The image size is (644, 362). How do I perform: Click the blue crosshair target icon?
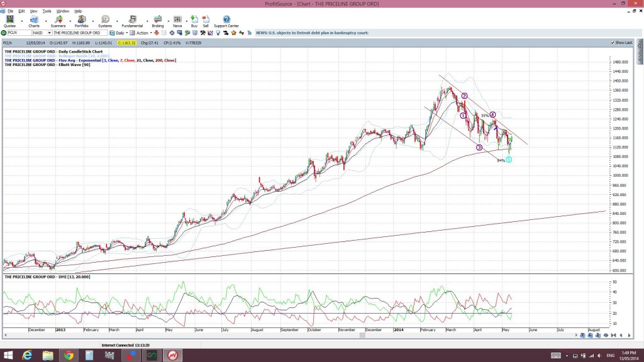pyautogui.click(x=172, y=33)
